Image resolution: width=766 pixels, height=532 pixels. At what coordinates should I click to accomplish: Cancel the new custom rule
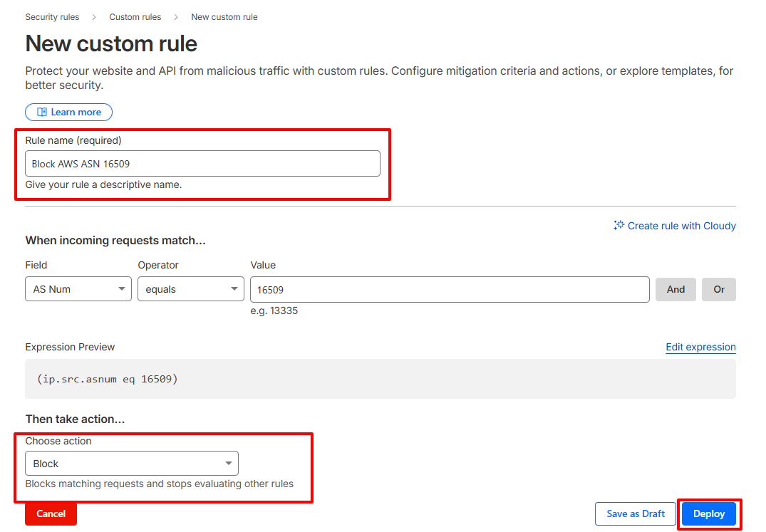[51, 513]
